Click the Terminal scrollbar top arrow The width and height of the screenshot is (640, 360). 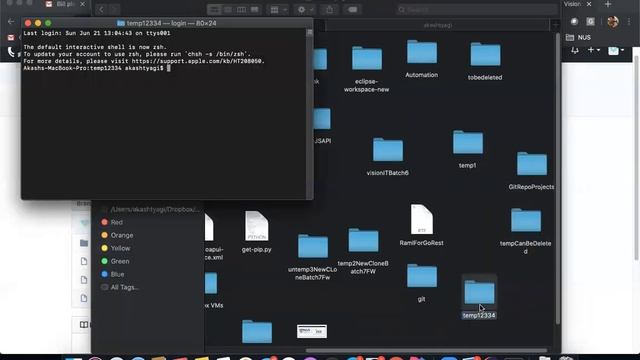[x=310, y=32]
